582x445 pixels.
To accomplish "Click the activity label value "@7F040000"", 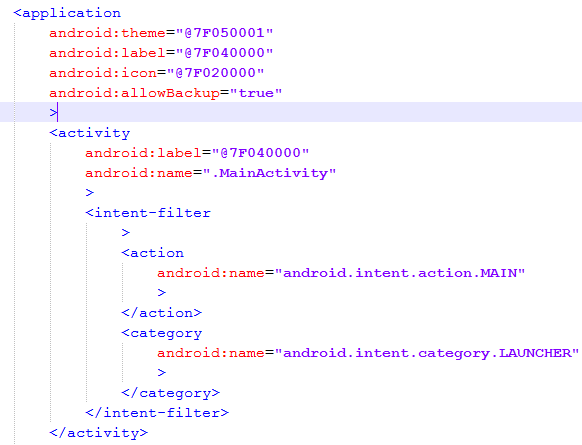I will pos(260,153).
